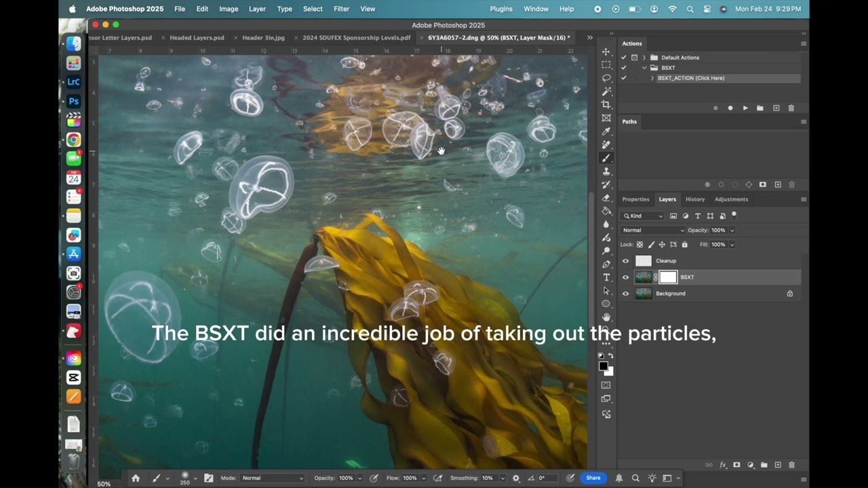
Task: Toggle lock transparent pixels
Action: 639,245
